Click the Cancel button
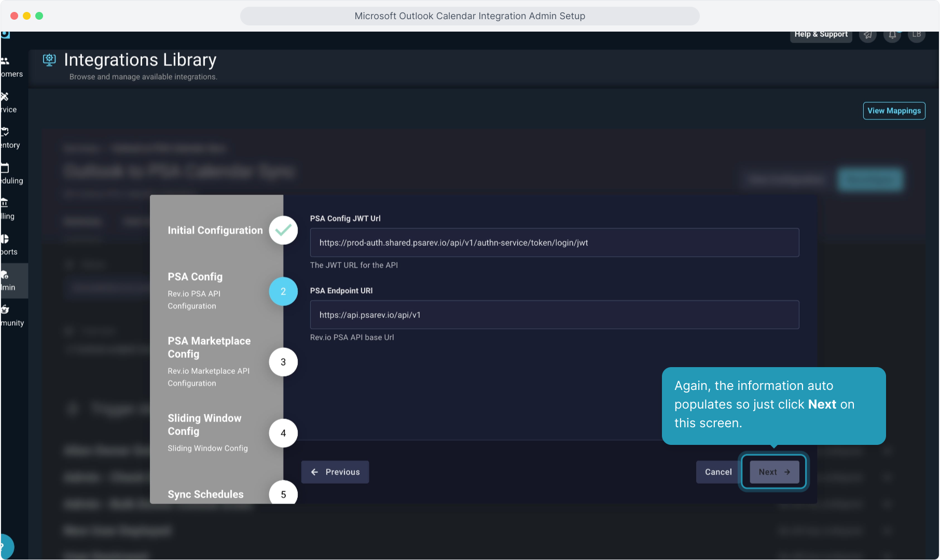940x560 pixels. (x=717, y=472)
